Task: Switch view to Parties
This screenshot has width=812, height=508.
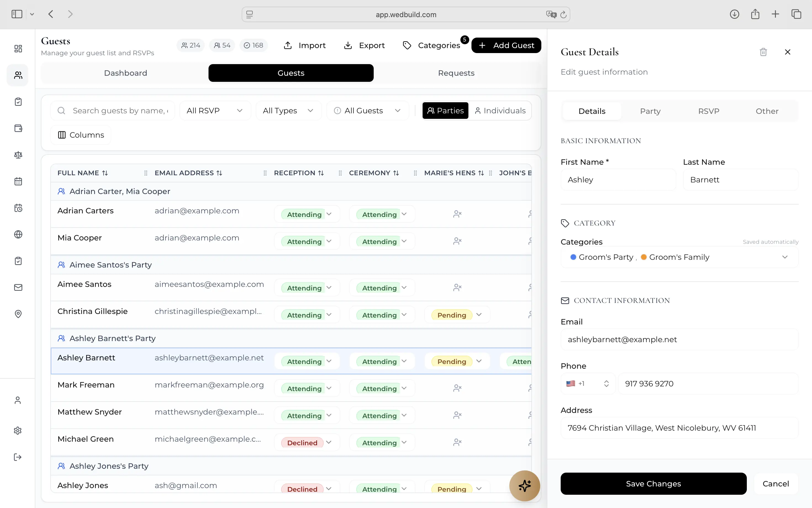Action: click(445, 111)
